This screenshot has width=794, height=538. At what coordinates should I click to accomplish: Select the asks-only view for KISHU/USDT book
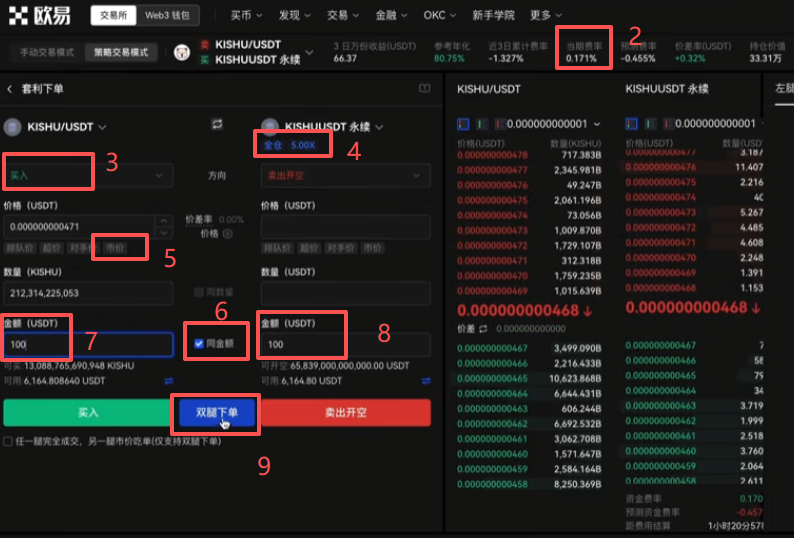(x=500, y=124)
